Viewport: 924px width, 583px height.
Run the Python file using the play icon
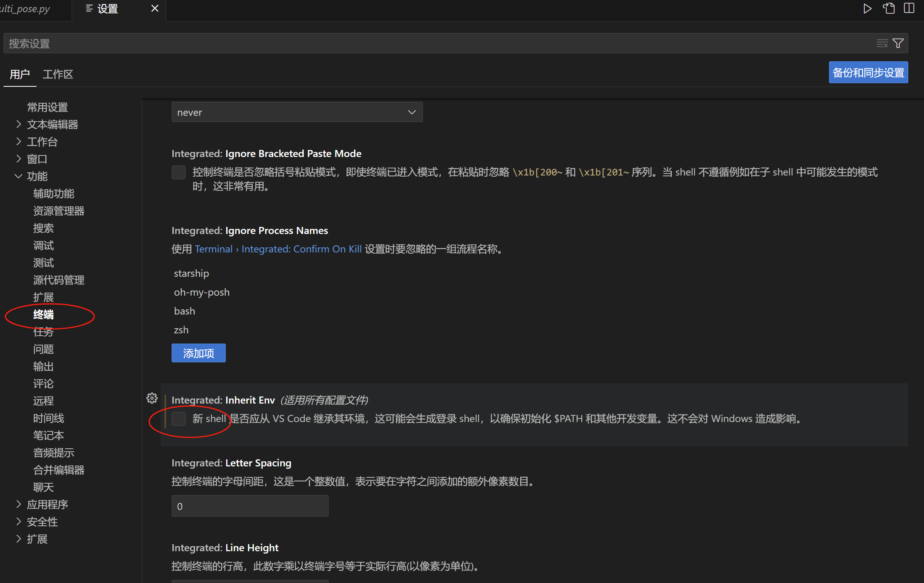(867, 8)
